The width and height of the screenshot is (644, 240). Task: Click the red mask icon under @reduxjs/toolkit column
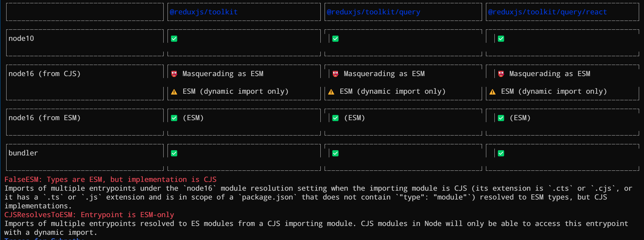pos(174,74)
